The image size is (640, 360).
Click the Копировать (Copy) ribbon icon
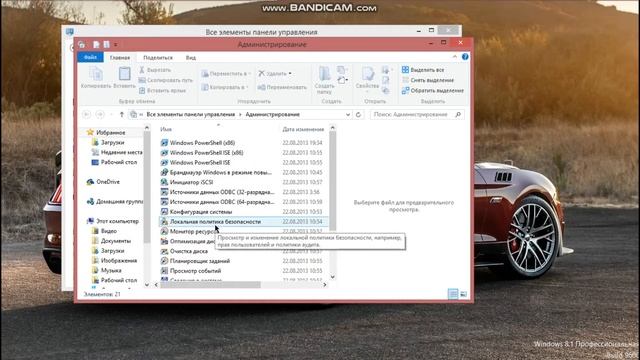96,78
